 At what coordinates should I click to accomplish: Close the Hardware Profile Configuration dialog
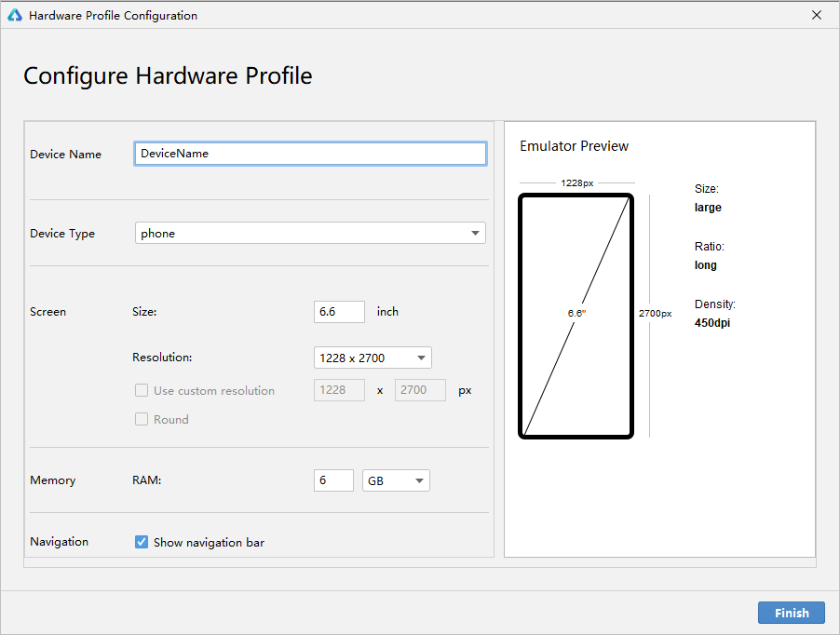pyautogui.click(x=817, y=15)
